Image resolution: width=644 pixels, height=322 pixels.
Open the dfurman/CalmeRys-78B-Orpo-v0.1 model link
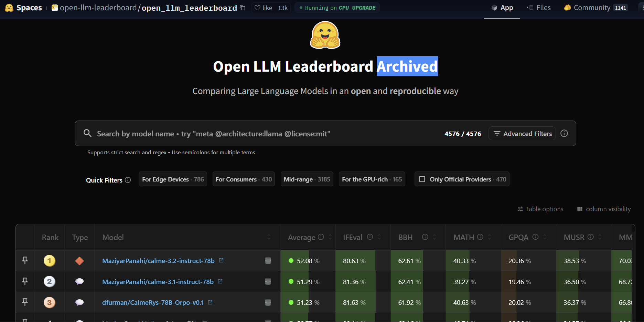pyautogui.click(x=153, y=302)
